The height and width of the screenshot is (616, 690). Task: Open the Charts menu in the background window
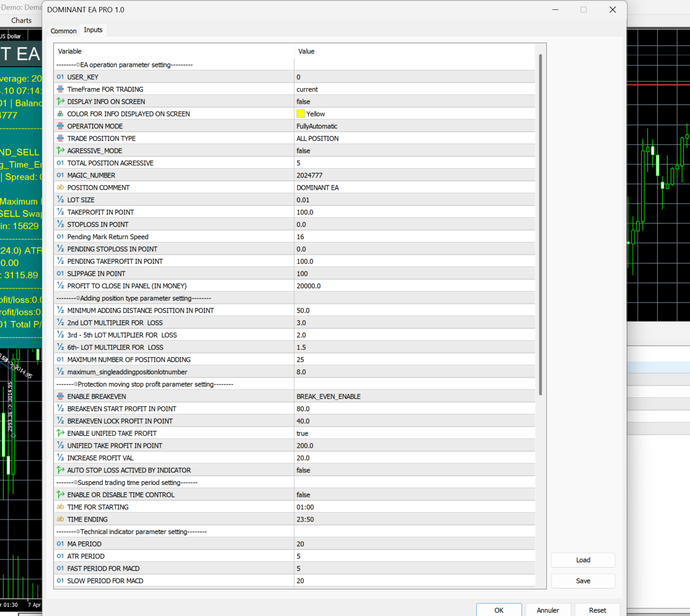click(x=21, y=20)
